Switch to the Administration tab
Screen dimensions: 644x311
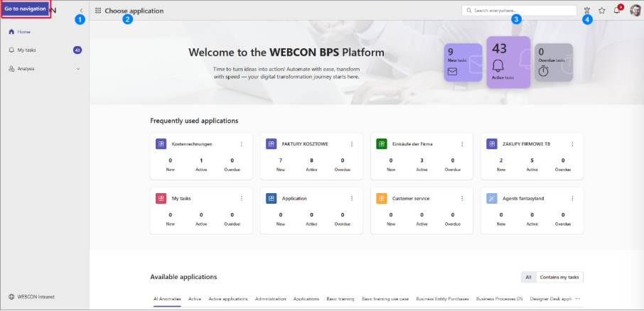click(x=270, y=299)
